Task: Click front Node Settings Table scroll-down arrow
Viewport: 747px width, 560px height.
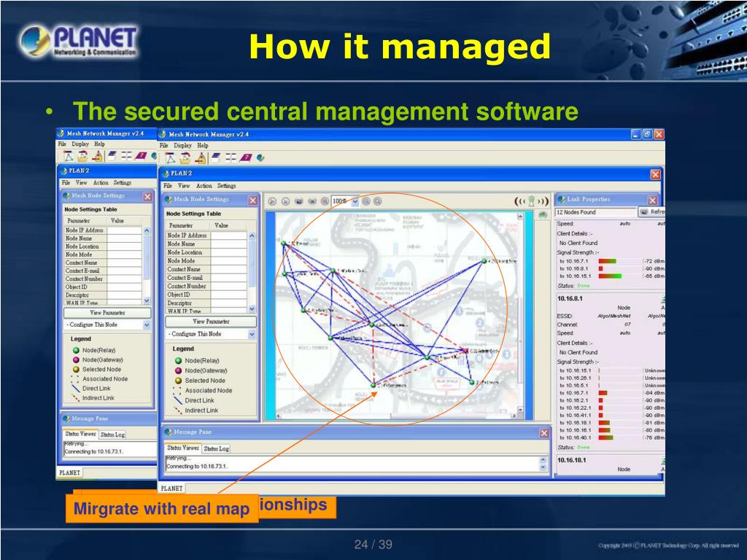Action: 252,309
